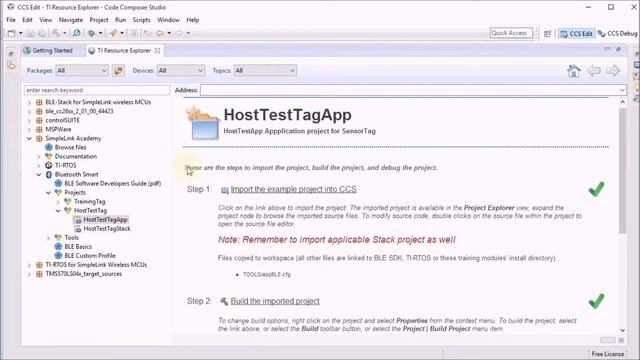
Task: Click the scroll down arrow of content pane
Action: [x=622, y=331]
